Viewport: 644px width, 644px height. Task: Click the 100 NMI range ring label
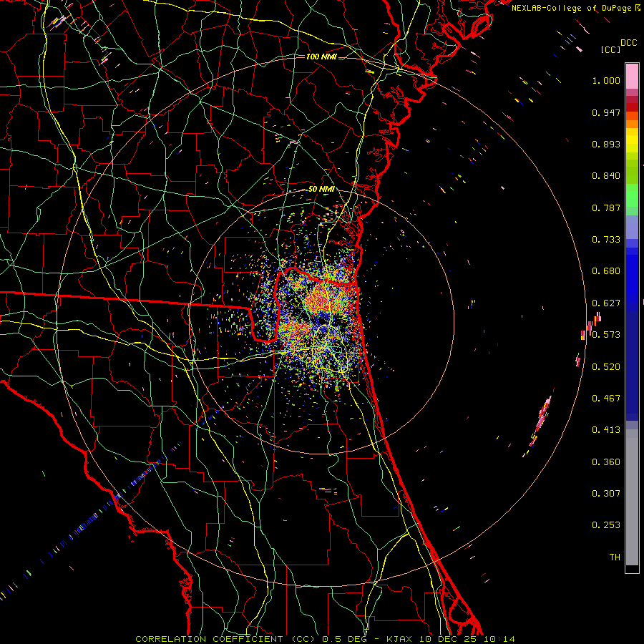point(321,57)
